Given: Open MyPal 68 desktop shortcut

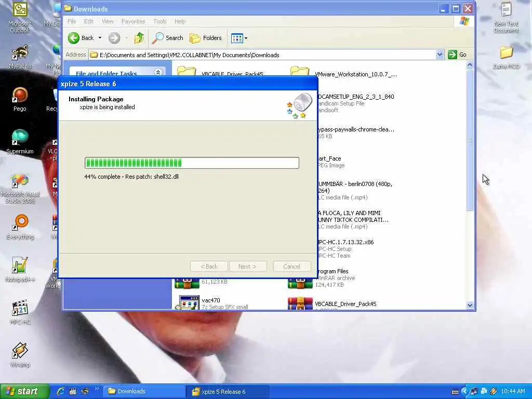Looking at the screenshot, I should (20, 57).
